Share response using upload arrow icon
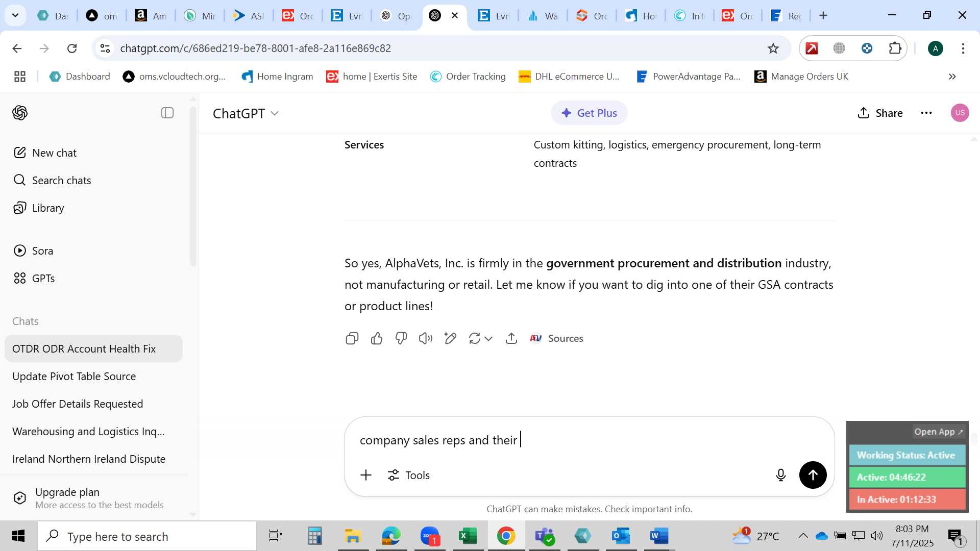The image size is (980, 551). (x=511, y=338)
